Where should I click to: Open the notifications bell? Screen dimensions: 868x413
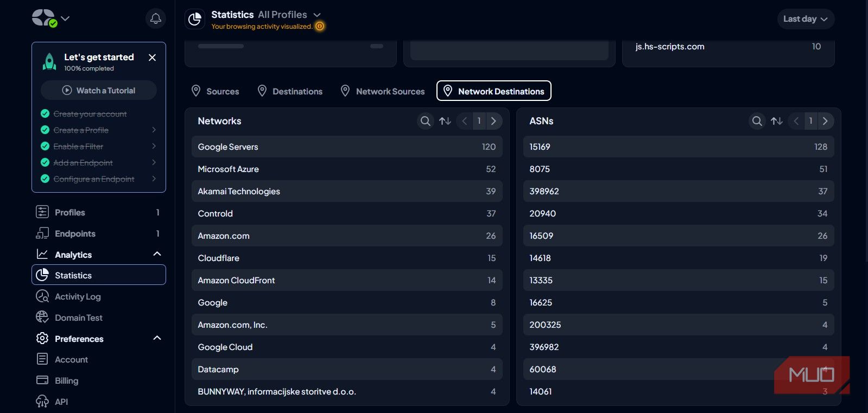[155, 18]
